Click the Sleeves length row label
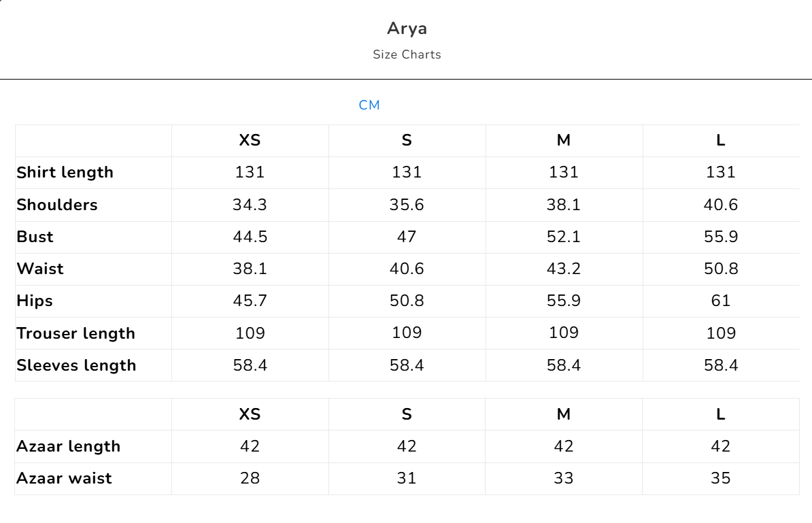The width and height of the screenshot is (812, 523). [76, 365]
